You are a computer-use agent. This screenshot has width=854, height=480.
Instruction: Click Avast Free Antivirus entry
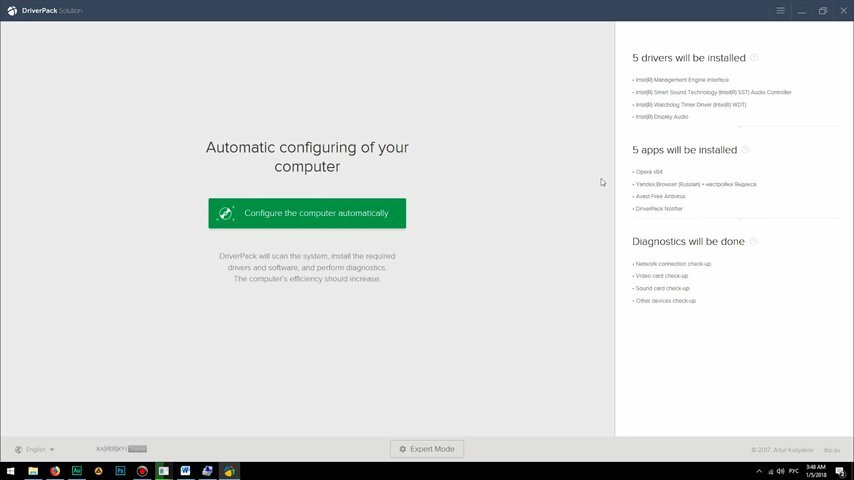click(x=659, y=196)
